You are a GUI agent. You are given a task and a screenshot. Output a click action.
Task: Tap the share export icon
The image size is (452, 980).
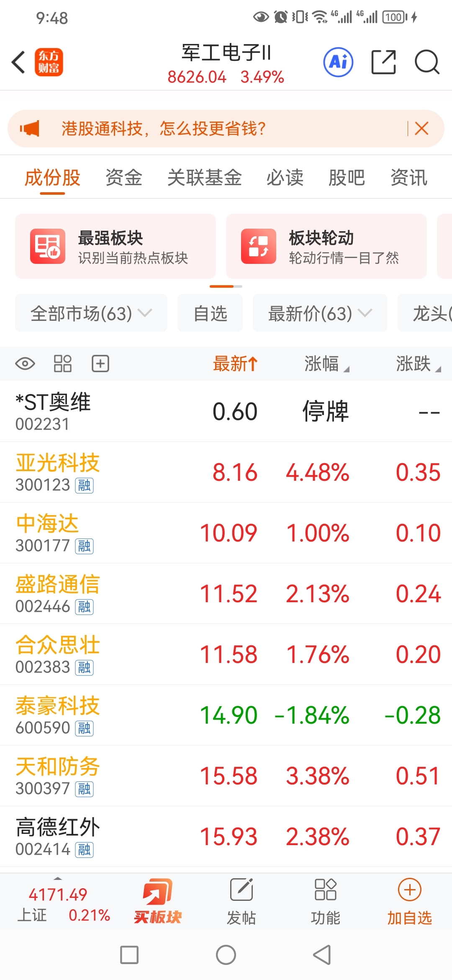tap(384, 62)
